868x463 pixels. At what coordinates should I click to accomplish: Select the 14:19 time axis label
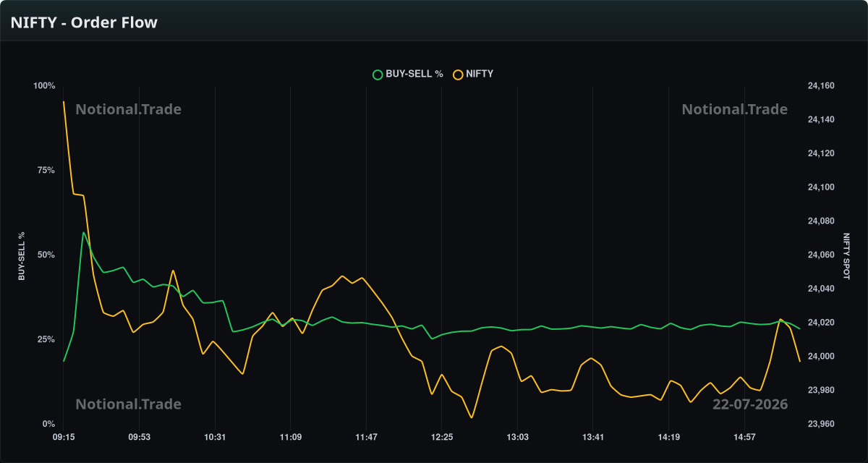click(668, 437)
